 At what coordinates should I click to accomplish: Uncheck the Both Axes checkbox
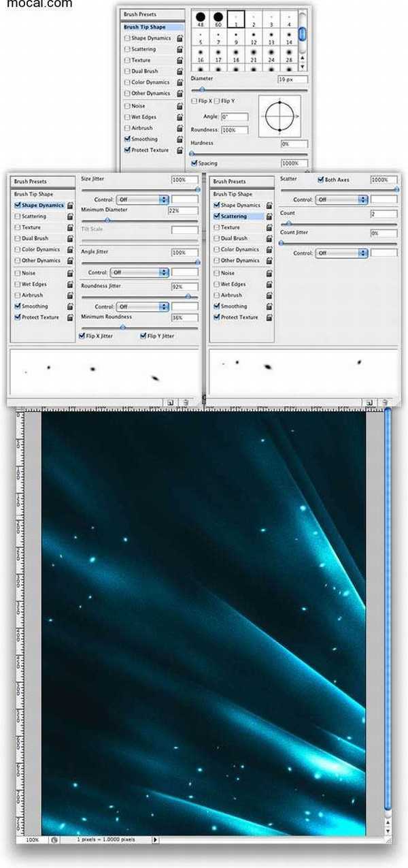(x=321, y=180)
